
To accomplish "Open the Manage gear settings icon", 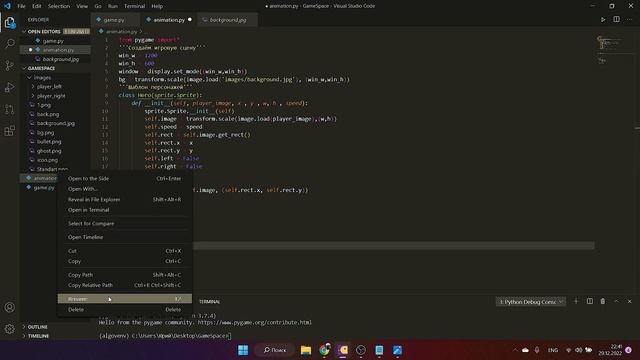I will point(10,329).
